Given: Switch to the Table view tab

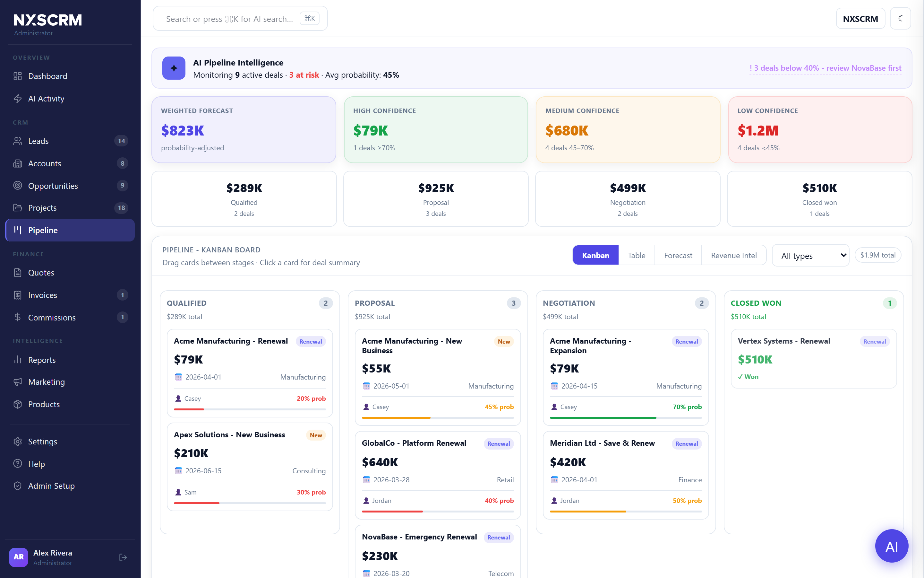Looking at the screenshot, I should (637, 255).
